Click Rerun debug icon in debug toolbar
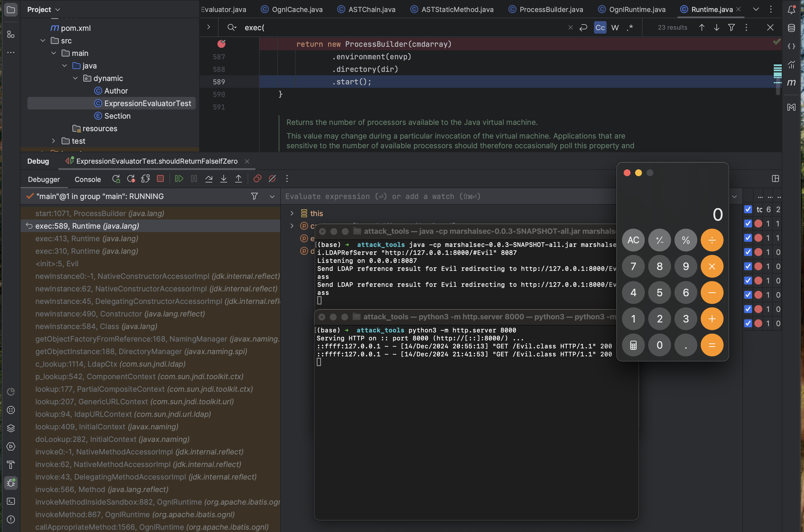Screen dimensions: 804x532 click(x=116, y=179)
